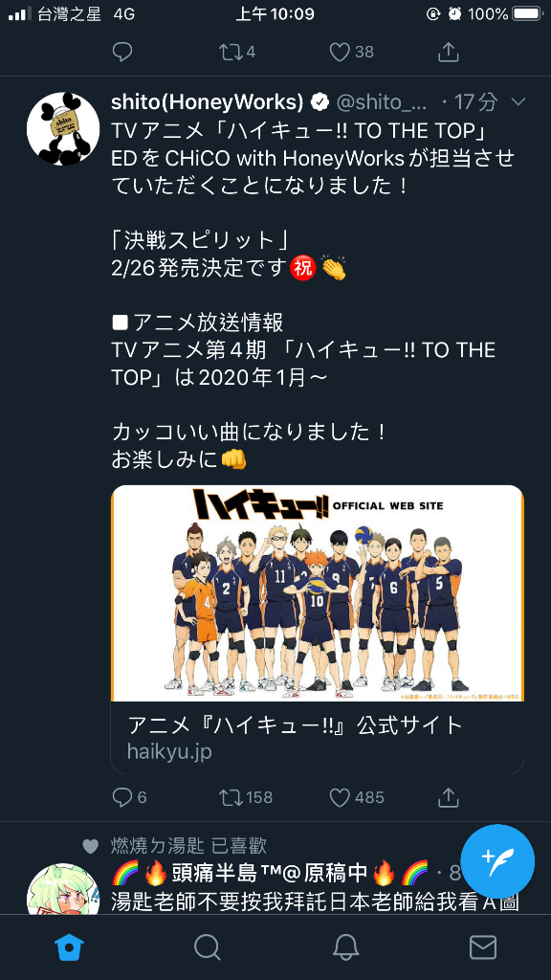Share shito's tweet via share icon
The height and width of the screenshot is (980, 551).
449,797
